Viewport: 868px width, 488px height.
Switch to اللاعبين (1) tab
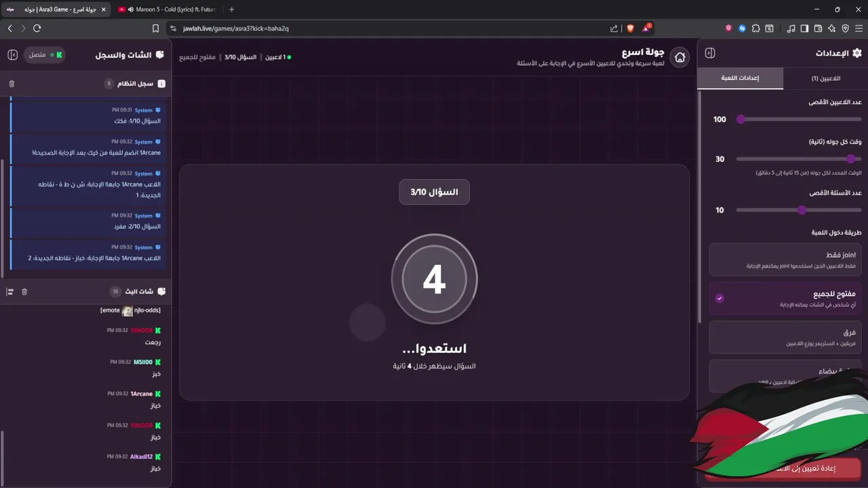pos(825,78)
